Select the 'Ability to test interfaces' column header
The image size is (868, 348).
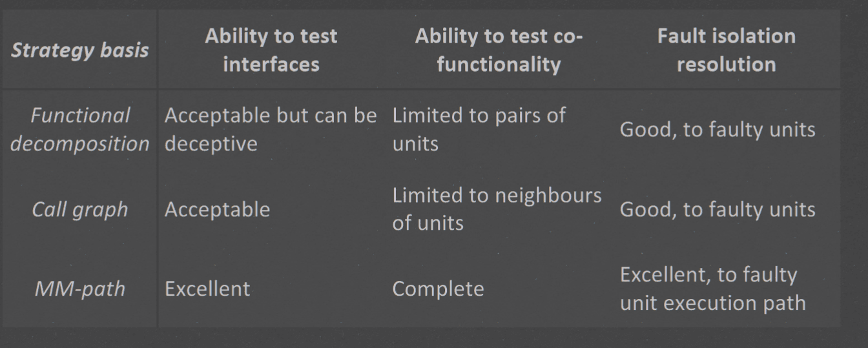[x=271, y=50]
